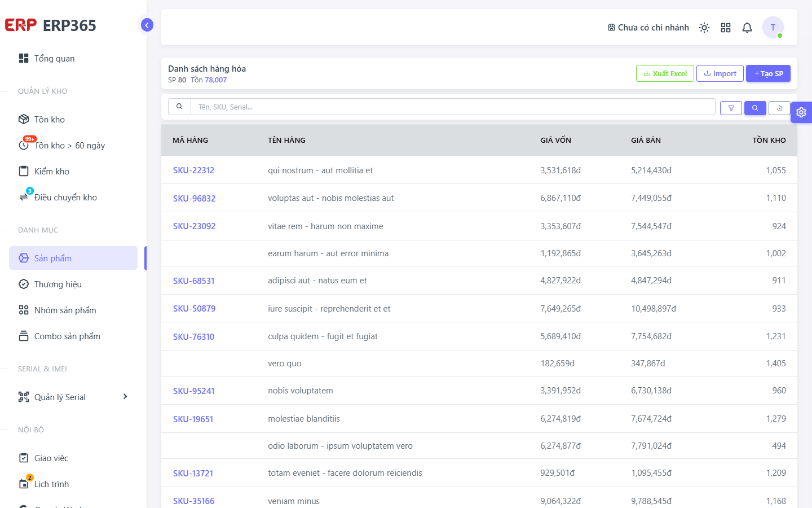Open the apps grid icon in header
This screenshot has width=812, height=508.
pyautogui.click(x=726, y=28)
